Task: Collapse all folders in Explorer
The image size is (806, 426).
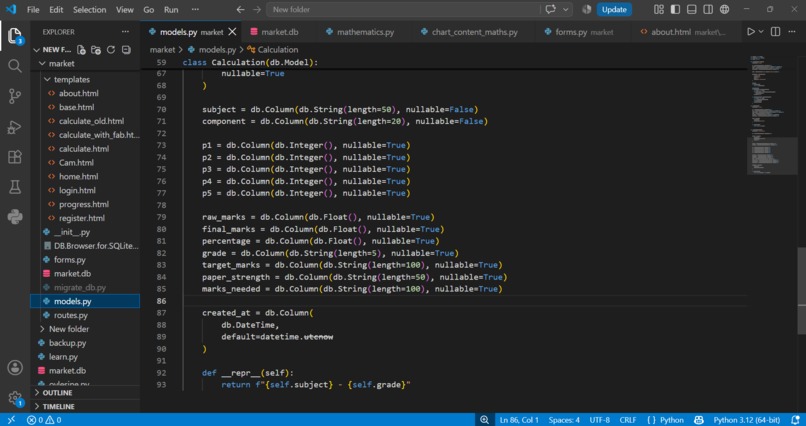Action: coord(126,50)
